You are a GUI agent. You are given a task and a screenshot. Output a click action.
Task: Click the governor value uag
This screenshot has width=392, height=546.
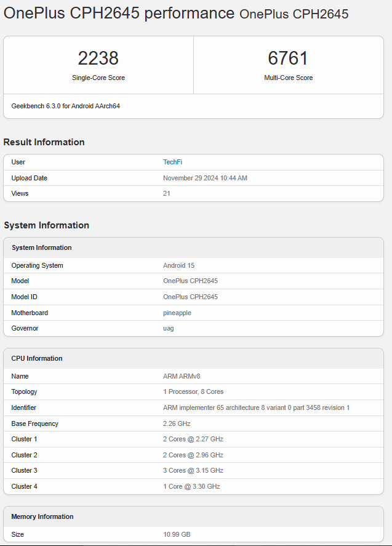[x=168, y=328]
